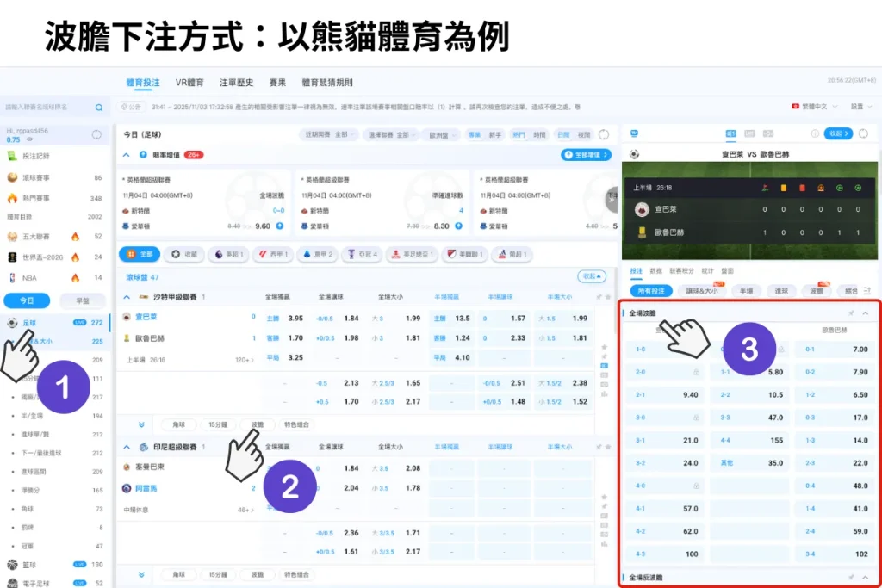The image size is (882, 588).
Task: Expand more markets double chevron under 沙特甲級聯賽
Action: pyautogui.click(x=141, y=424)
